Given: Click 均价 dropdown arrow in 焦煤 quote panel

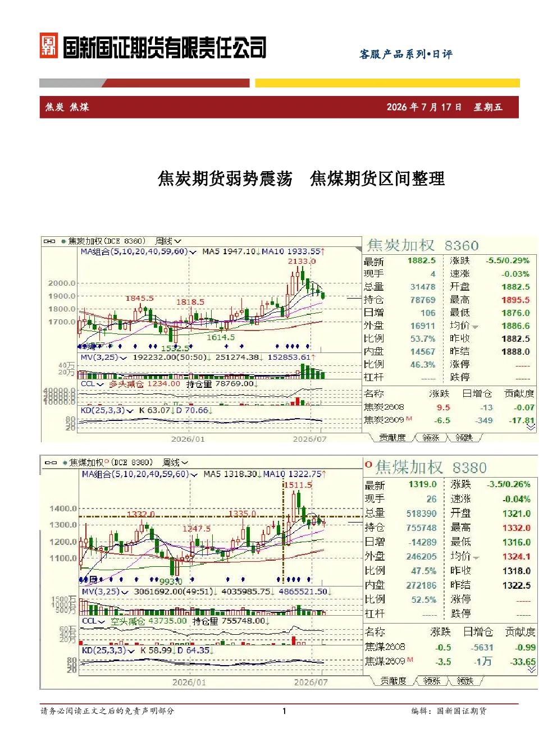Looking at the screenshot, I should click(476, 558).
